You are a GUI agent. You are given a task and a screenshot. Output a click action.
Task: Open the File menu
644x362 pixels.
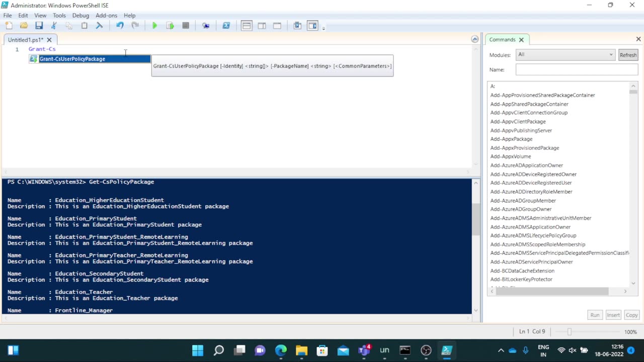tap(8, 16)
